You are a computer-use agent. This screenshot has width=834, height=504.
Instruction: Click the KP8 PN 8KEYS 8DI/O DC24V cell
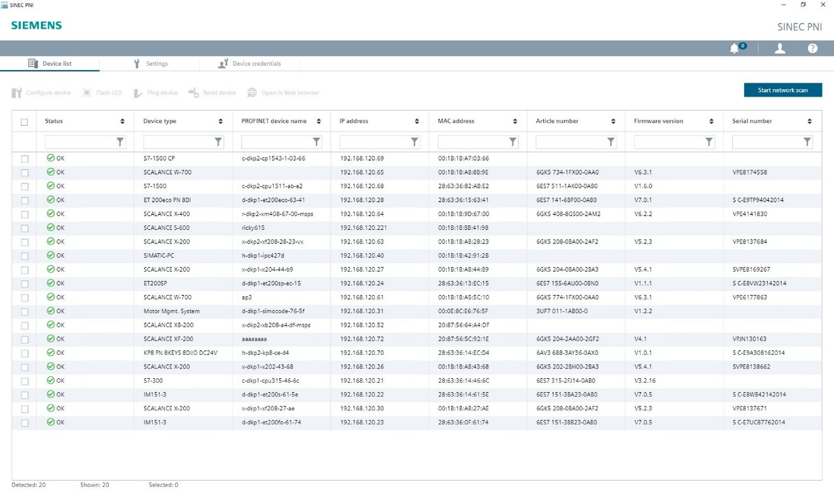(x=180, y=353)
